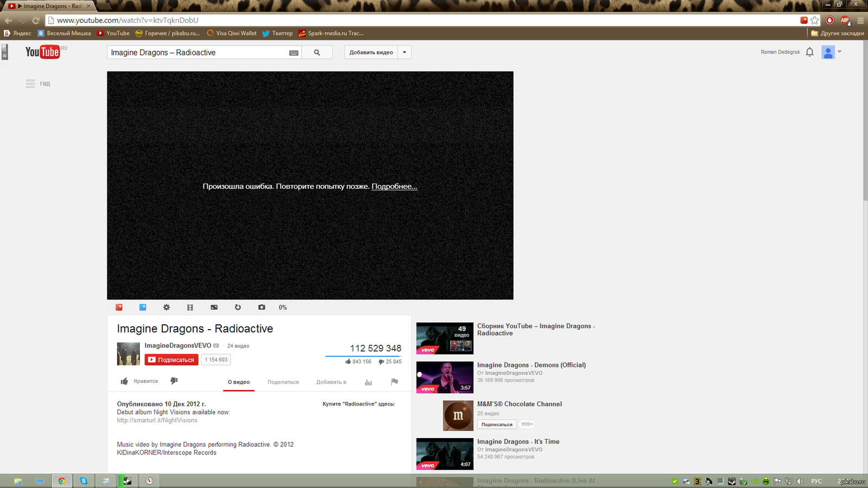868x488 pixels.
Task: Open the smarturl.it/NightVisions link
Action: coord(157,420)
